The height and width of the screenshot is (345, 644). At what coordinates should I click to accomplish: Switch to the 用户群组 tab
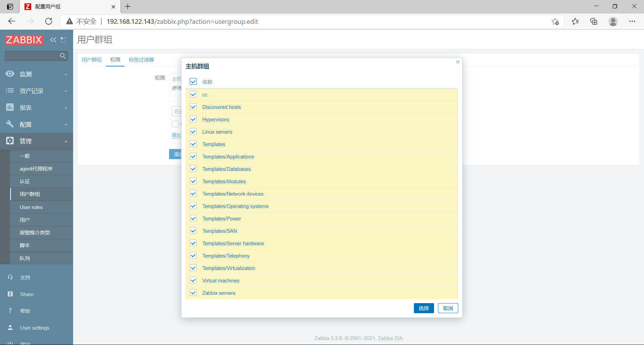[92, 60]
